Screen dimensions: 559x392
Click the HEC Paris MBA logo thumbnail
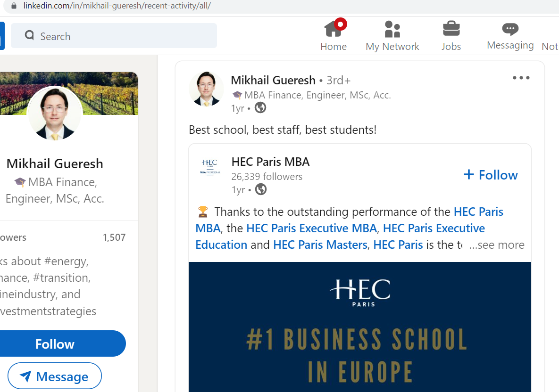coord(210,167)
